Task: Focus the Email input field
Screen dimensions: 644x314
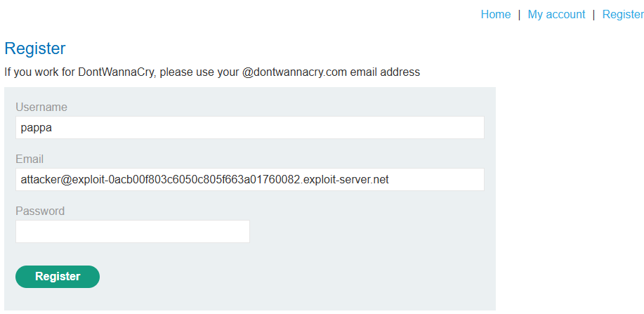Action: (250, 179)
